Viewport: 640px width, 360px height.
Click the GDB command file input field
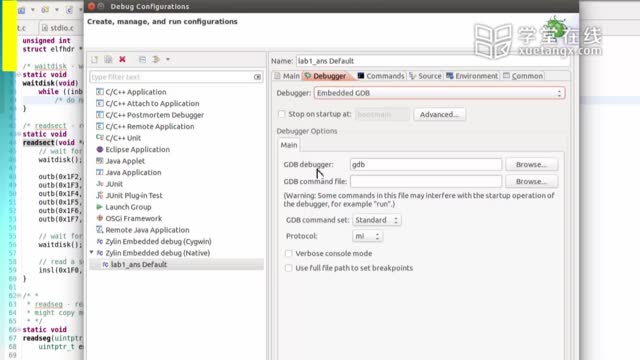[x=426, y=181]
